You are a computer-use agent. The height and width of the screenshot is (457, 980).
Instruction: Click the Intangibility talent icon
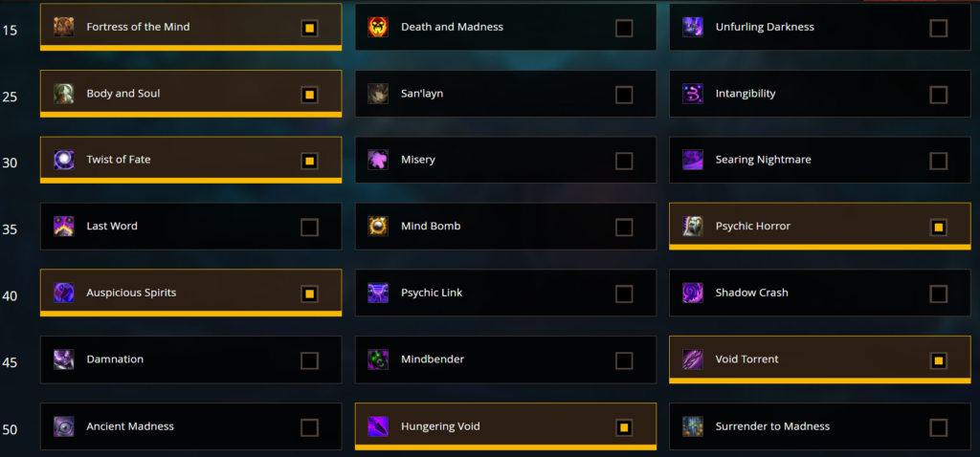[x=693, y=94]
